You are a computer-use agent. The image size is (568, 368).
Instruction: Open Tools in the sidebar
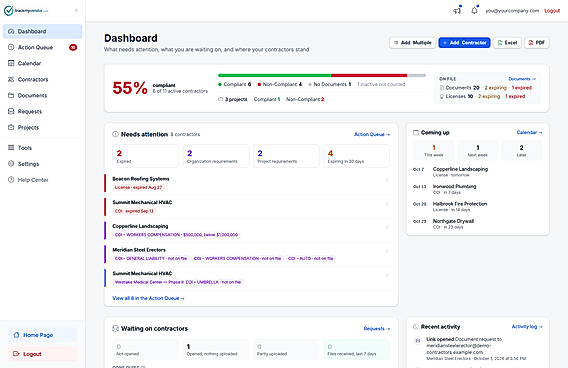point(42,148)
